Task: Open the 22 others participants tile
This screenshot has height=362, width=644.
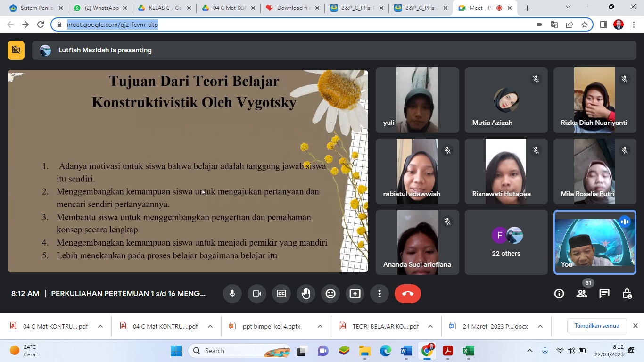Action: click(x=506, y=242)
